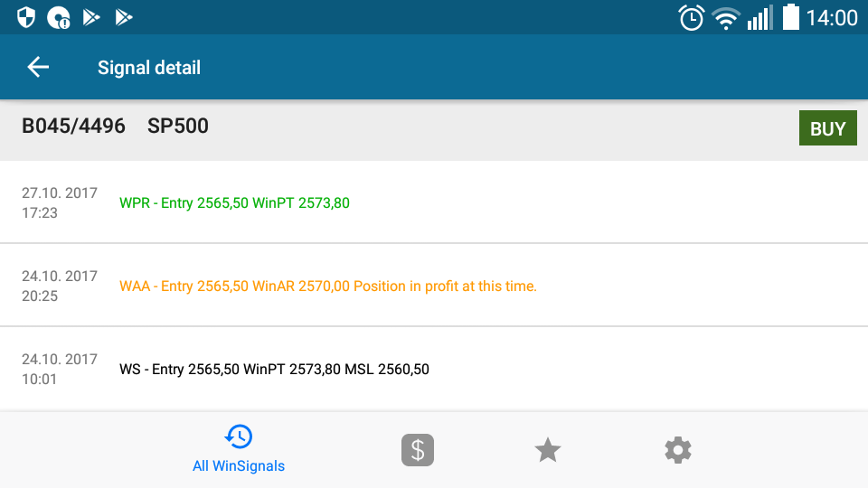This screenshot has height=488, width=868.
Task: Tap the shield icon in status bar
Action: click(x=26, y=17)
